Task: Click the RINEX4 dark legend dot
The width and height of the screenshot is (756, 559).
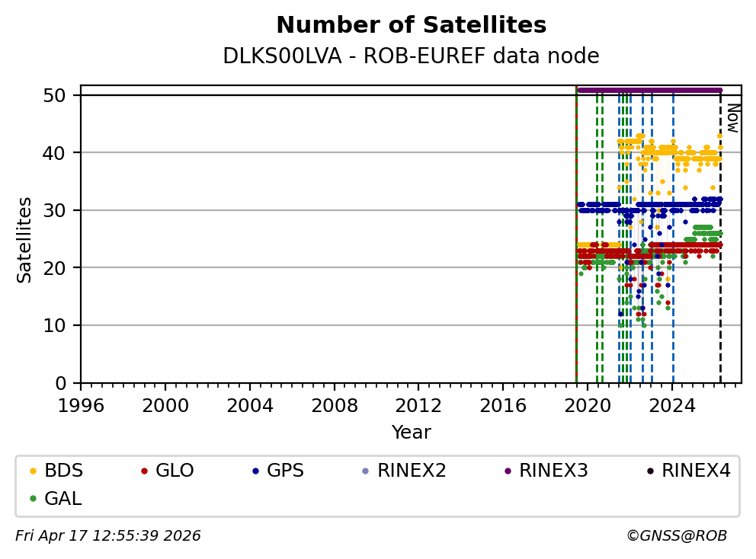Action: pos(649,471)
